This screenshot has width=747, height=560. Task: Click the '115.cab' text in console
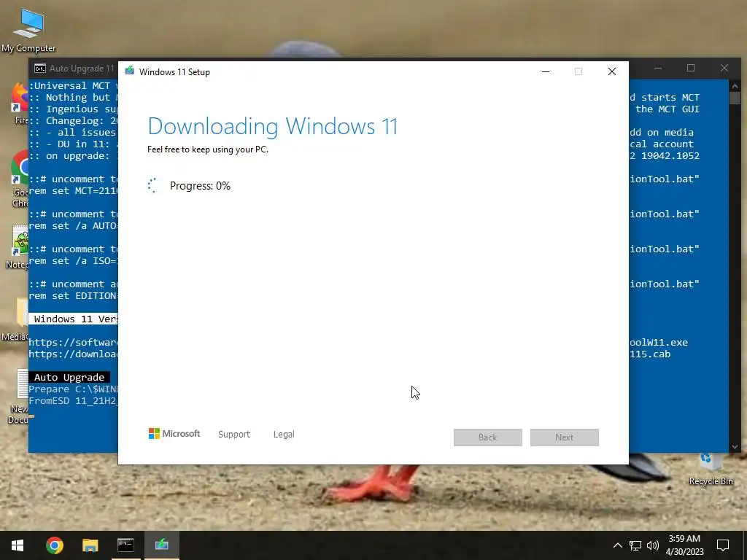click(x=650, y=354)
